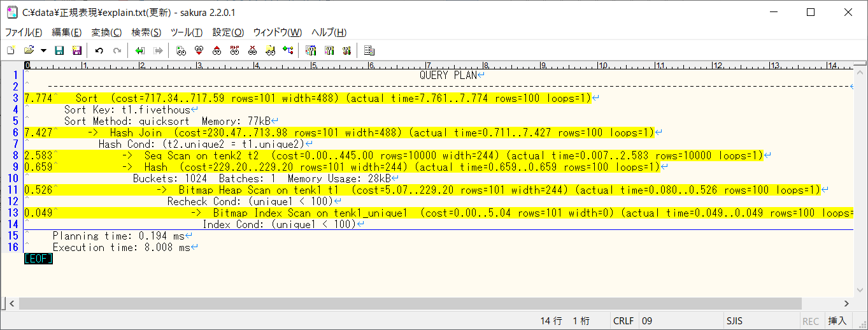868x330 pixels.
Task: Click 'Buckets: 1024 Batches: 1' line
Action: (x=262, y=178)
